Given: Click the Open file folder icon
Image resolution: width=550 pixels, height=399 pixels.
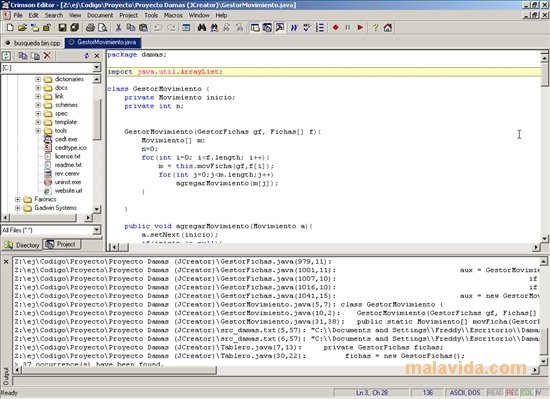Looking at the screenshot, I should click(x=22, y=27).
